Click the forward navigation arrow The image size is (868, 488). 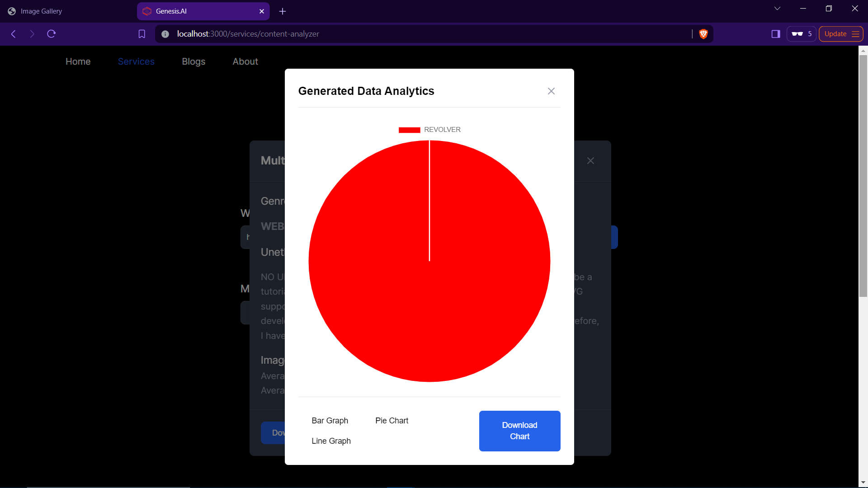point(32,34)
